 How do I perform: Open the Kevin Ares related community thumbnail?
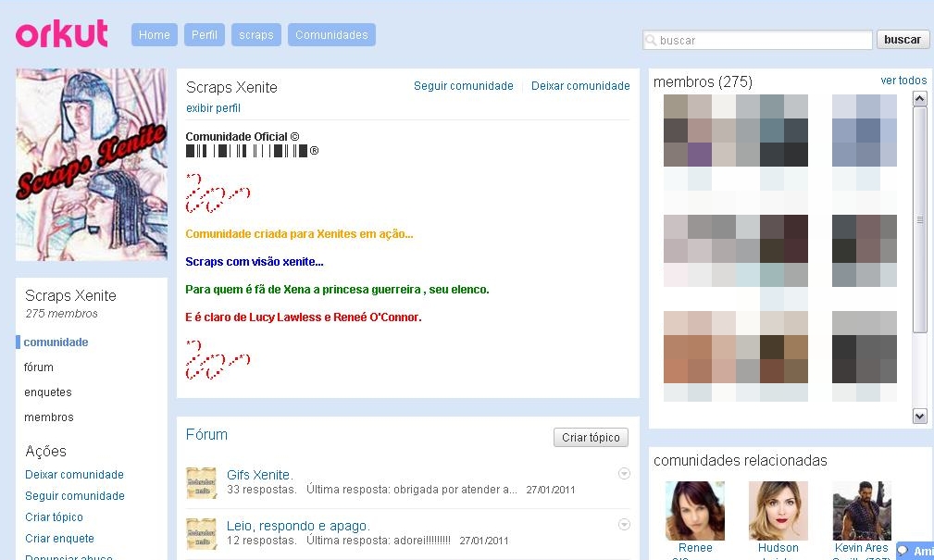point(862,511)
